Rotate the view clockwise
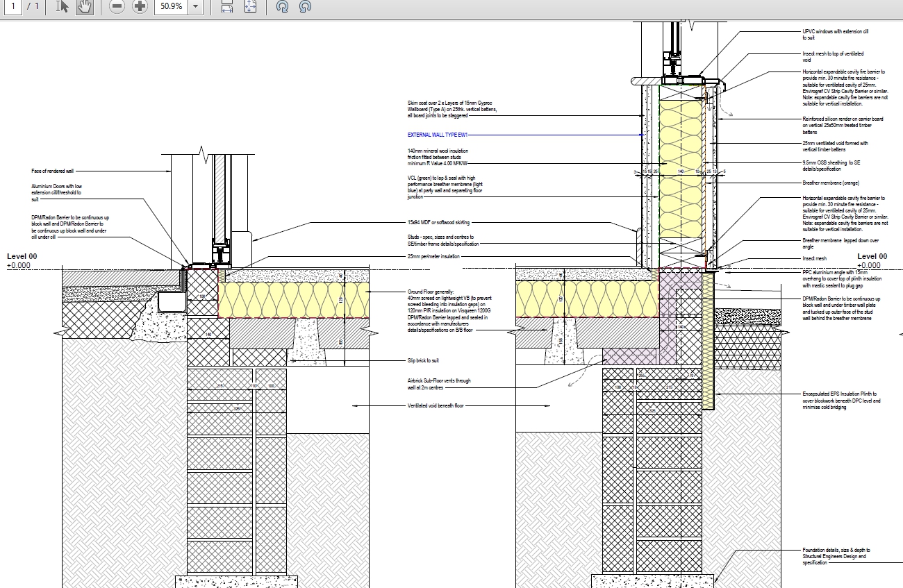The width and height of the screenshot is (903, 588). point(282,7)
